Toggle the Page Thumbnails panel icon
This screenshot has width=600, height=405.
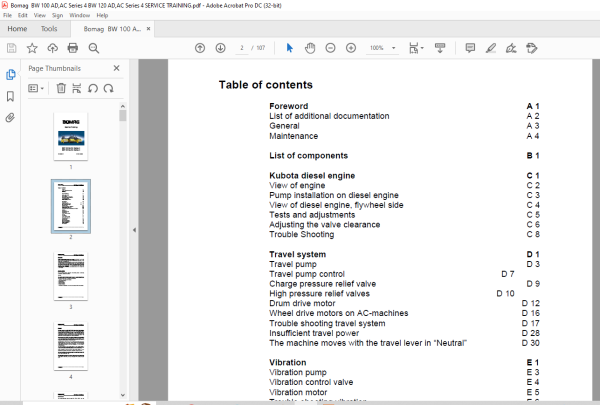[x=10, y=74]
